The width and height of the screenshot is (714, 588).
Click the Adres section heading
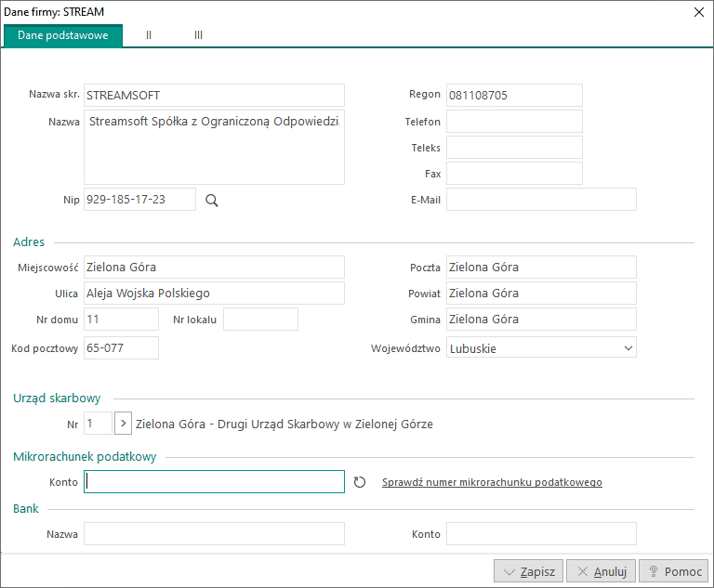[29, 242]
